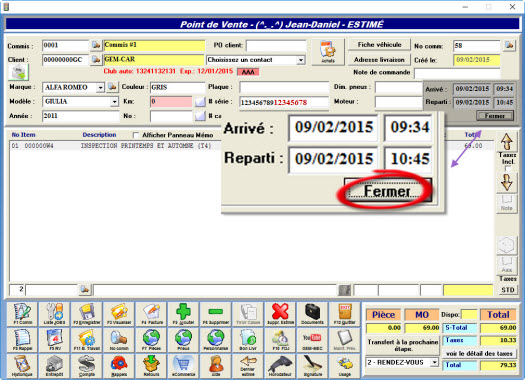Click the Achats icon button
Image resolution: width=525 pixels, height=380 pixels.
[x=327, y=52]
